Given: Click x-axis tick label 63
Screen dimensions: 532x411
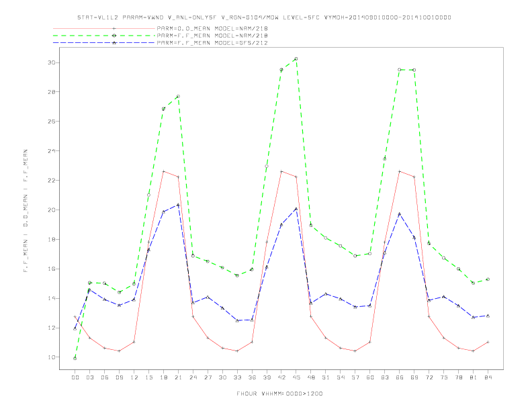Looking at the screenshot, I should click(x=385, y=377).
